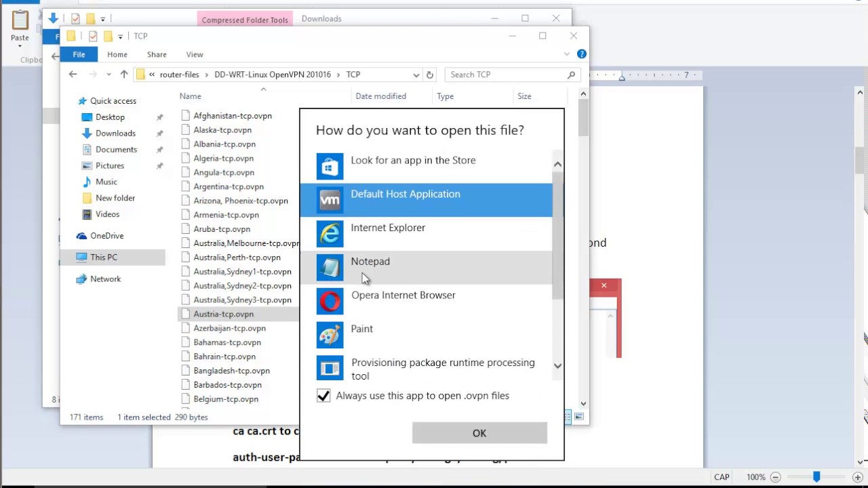Tick checkbox next to Barbados-tcp.ovpn
Image resolution: width=868 pixels, height=488 pixels.
[185, 385]
